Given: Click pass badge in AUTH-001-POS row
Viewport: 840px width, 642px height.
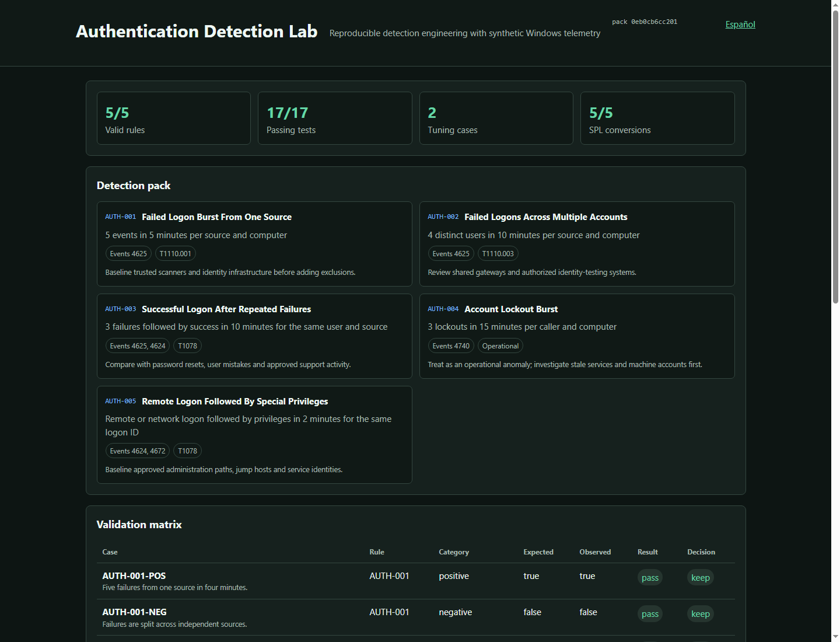Looking at the screenshot, I should coord(650,578).
